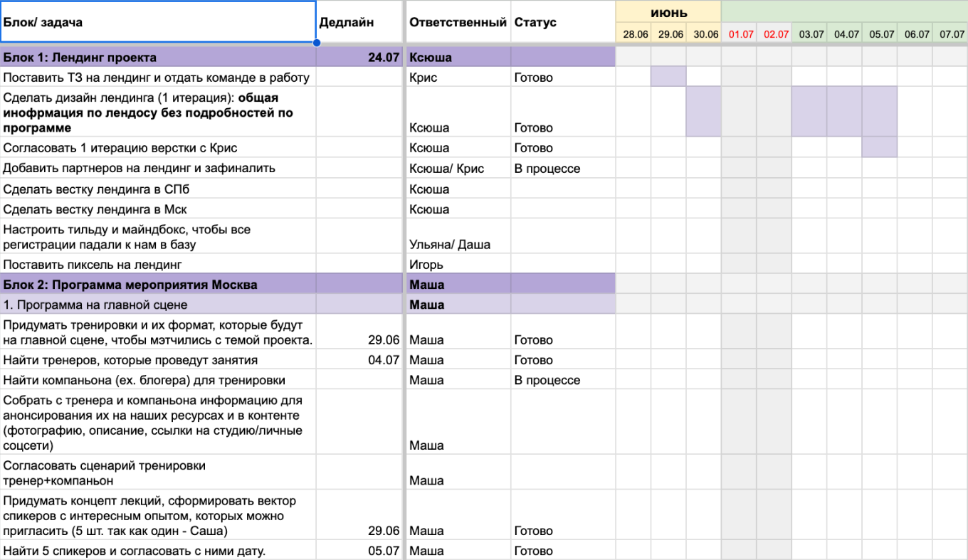Select "Найти компаньона (ex. блогера)" task
Screen dimensions: 968x560
(158, 380)
